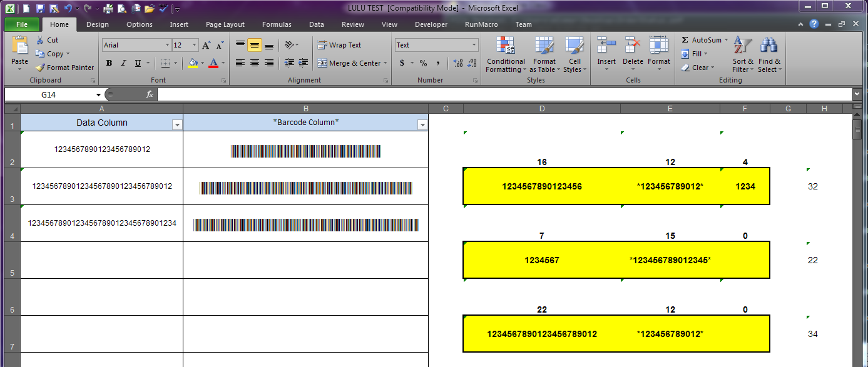Apply Percent Style format
This screenshot has width=868, height=367.
(x=423, y=63)
